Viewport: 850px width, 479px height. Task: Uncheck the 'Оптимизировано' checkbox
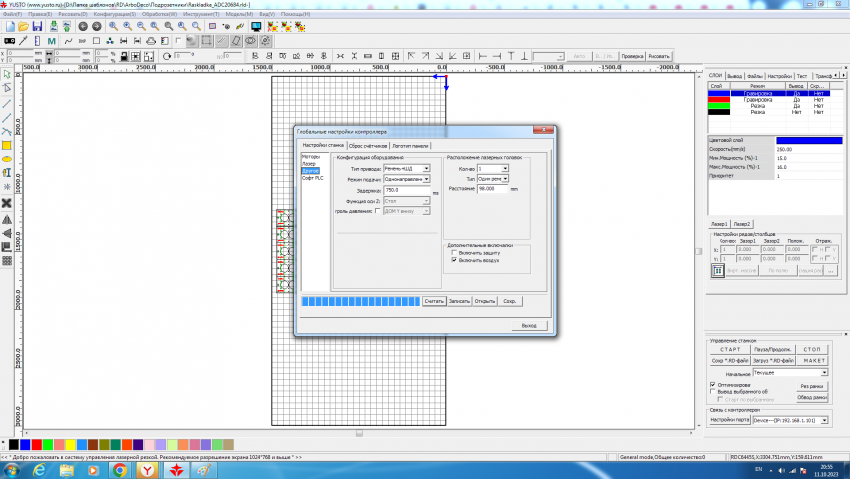(711, 384)
